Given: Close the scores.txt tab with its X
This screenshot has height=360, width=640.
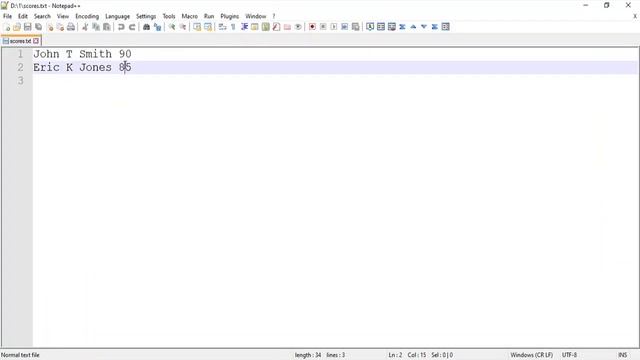Looking at the screenshot, I should coord(36,41).
